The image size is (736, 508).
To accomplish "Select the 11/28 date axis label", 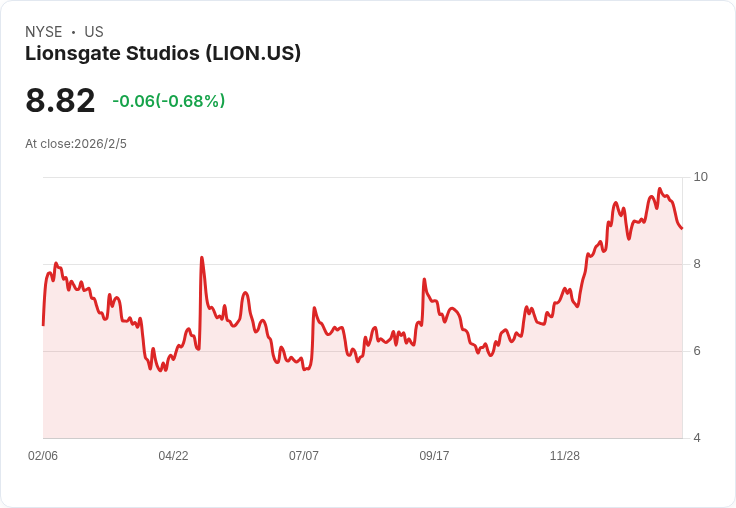I will (x=565, y=456).
